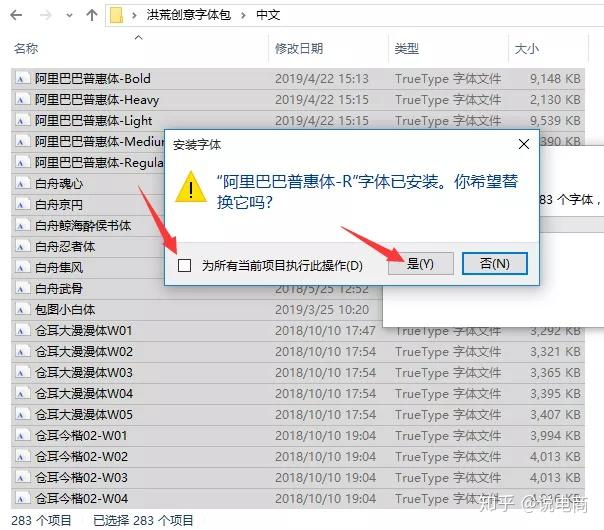The height and width of the screenshot is (530, 604).
Task: Click font icon of 白舟隼风
Action: click(22, 268)
